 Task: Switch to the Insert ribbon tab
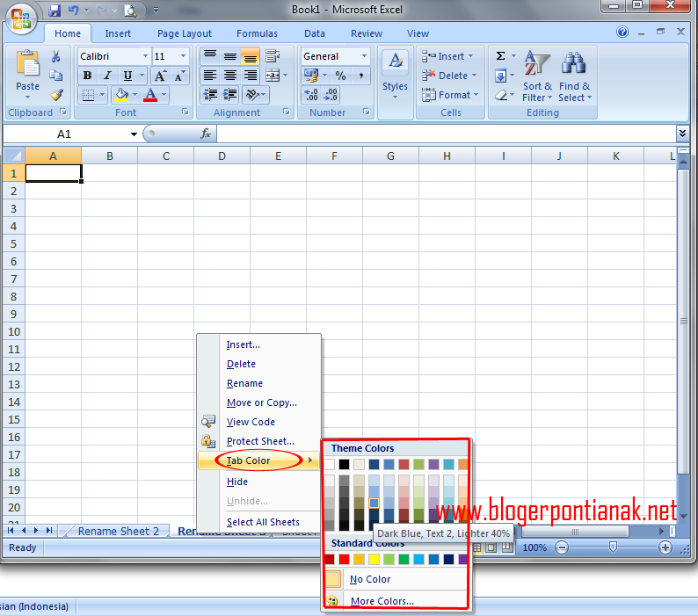(118, 33)
